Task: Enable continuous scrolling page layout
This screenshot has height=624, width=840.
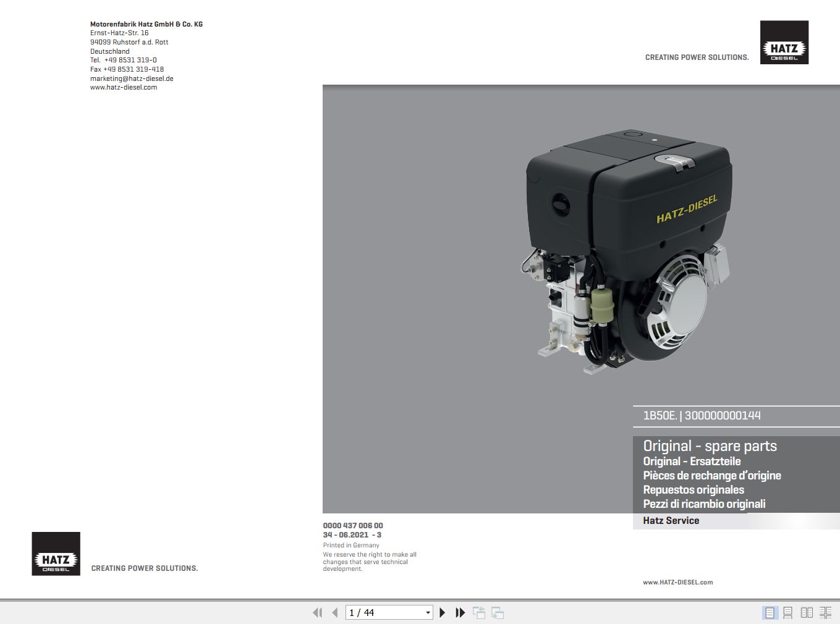Action: point(789,613)
